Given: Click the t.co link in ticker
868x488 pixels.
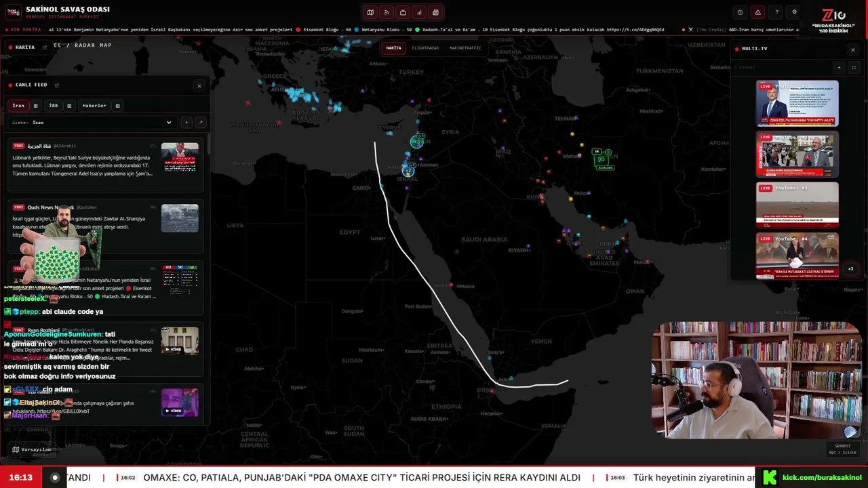Looking at the screenshot, I should tap(635, 30).
